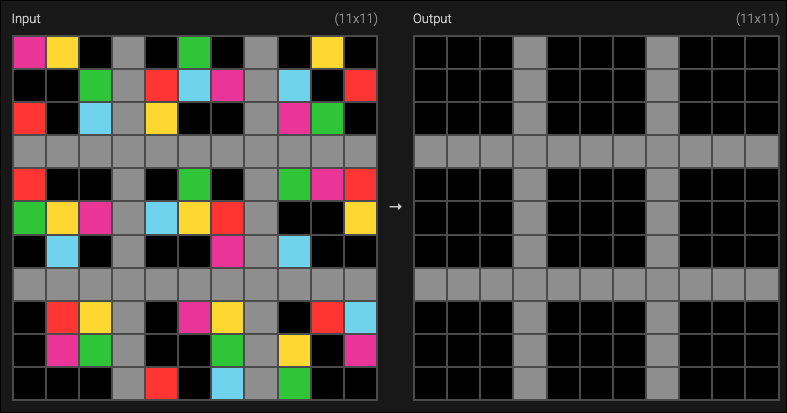Select the magenta cell in Input's bottom-middle block
This screenshot has height=413, width=787.
tap(194, 317)
